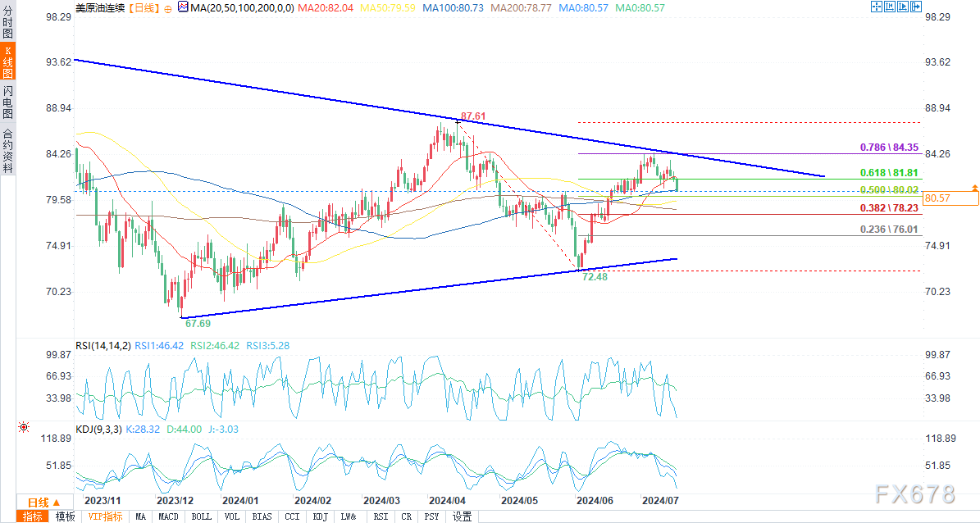Click the 0.500 \ 80.02 Fibonacci label

coord(889,190)
